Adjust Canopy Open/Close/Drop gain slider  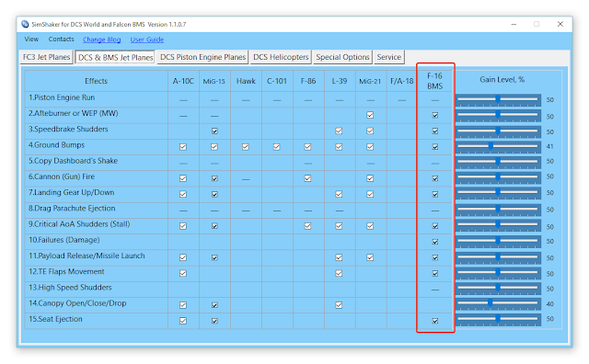pyautogui.click(x=498, y=303)
